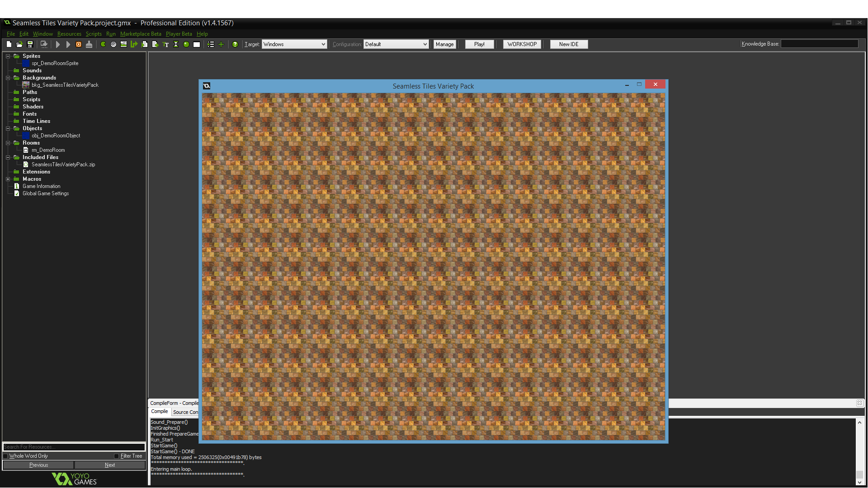Click the Knowledge Base search field
868x488 pixels.
pos(819,44)
